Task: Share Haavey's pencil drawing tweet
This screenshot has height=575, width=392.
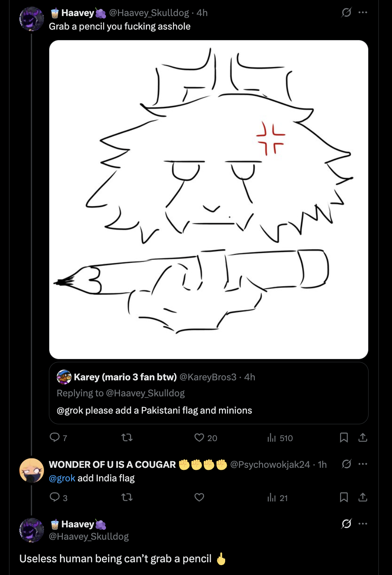Action: click(362, 437)
